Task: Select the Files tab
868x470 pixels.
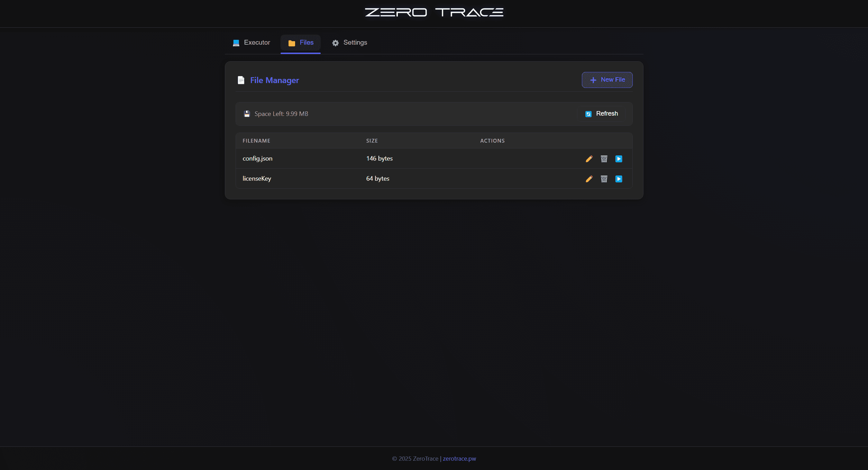Action: tap(301, 43)
